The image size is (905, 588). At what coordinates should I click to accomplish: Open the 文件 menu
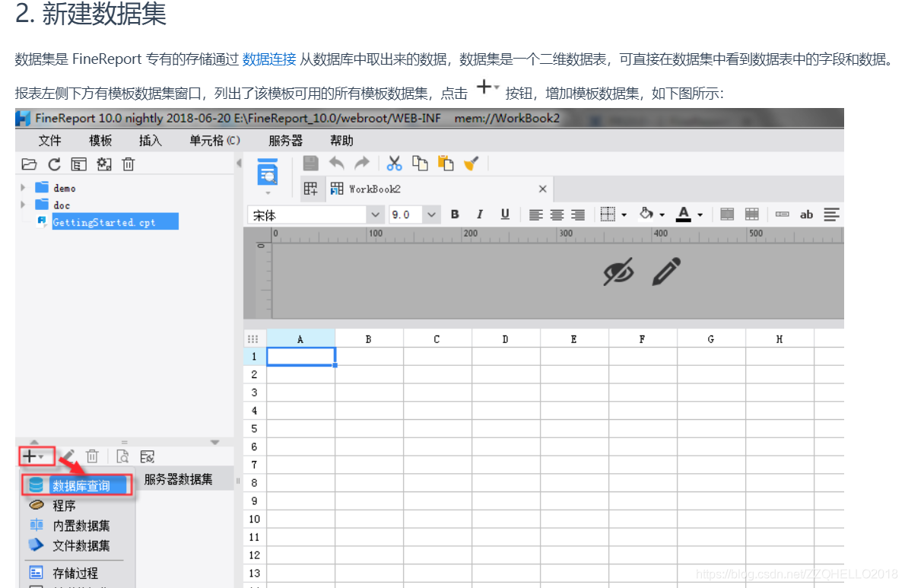[x=49, y=141]
